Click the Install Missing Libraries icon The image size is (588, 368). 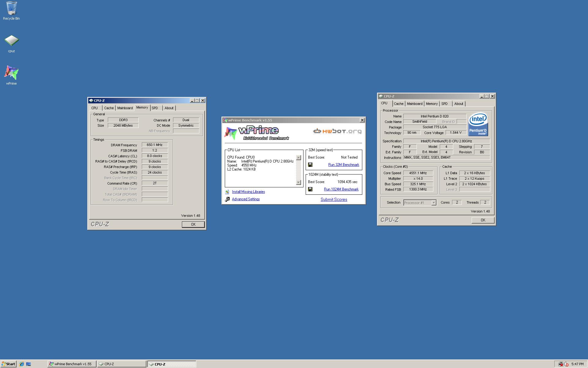click(x=227, y=192)
